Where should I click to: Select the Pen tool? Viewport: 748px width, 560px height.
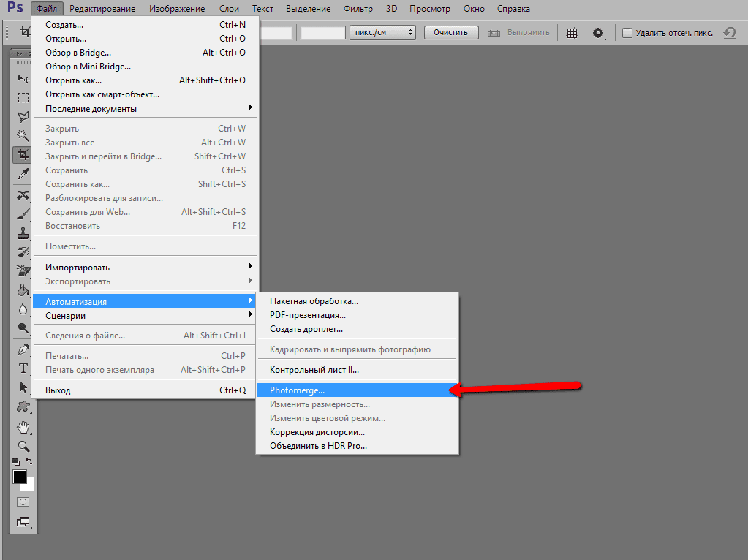(23, 349)
